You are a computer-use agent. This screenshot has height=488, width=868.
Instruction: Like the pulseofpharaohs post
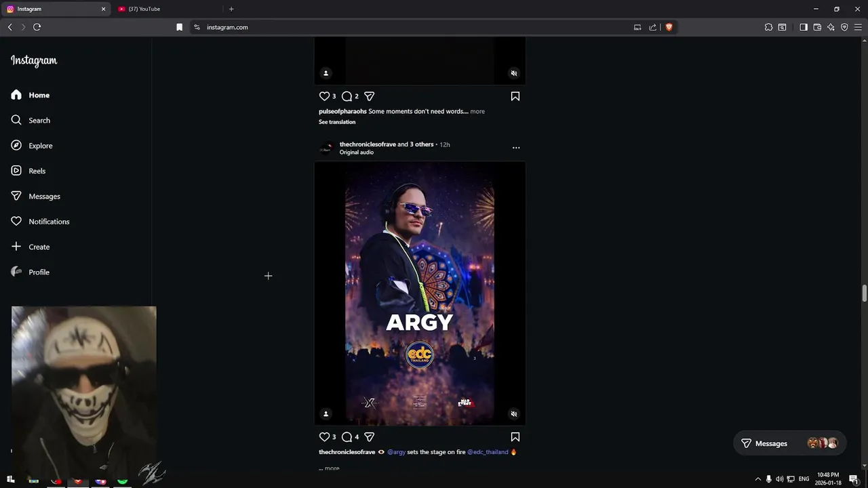324,96
